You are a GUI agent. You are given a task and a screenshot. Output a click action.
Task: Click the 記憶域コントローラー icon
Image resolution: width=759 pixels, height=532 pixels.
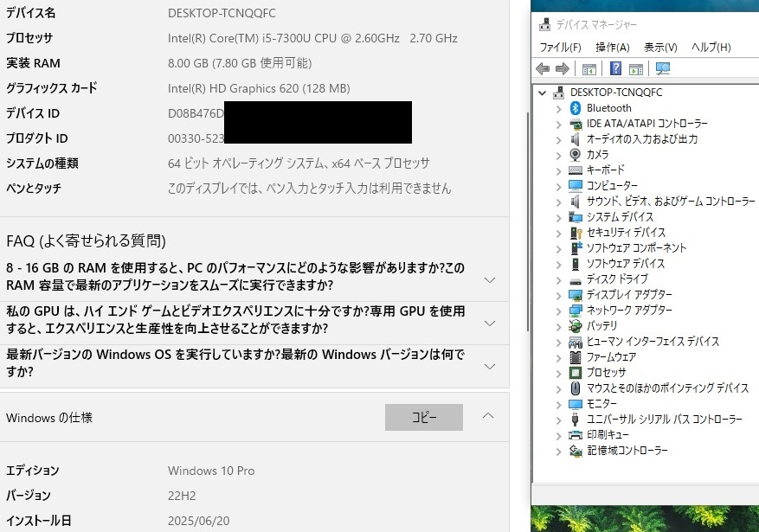point(575,451)
